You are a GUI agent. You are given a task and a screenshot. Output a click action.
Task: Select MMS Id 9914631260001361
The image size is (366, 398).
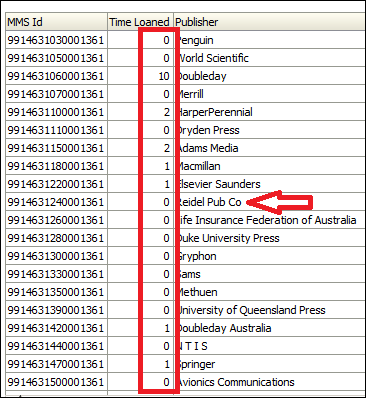pos(56,220)
